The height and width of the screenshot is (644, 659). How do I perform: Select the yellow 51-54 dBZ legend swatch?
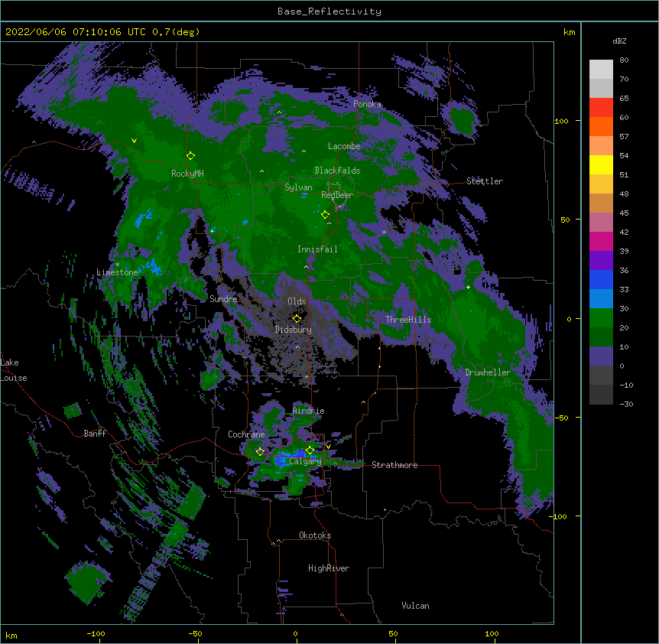(x=601, y=164)
